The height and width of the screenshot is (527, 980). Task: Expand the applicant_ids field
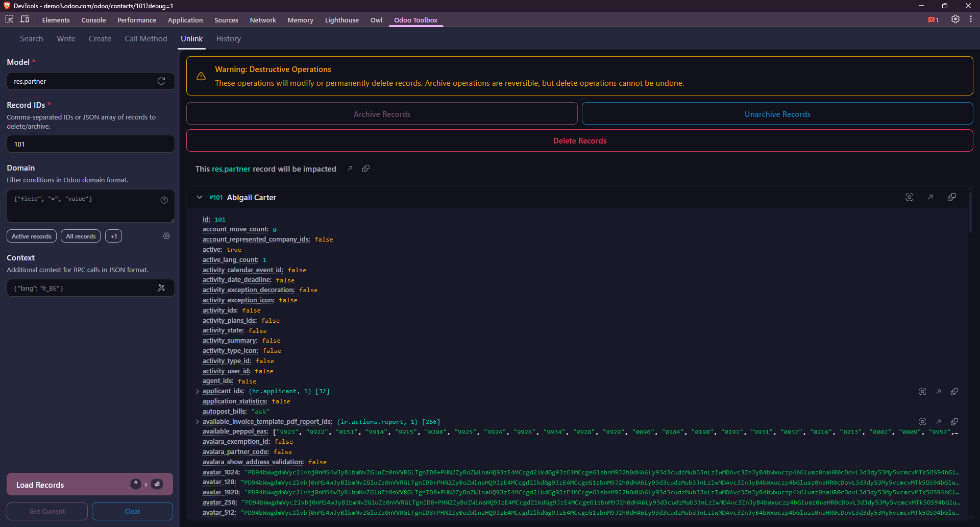(198, 391)
